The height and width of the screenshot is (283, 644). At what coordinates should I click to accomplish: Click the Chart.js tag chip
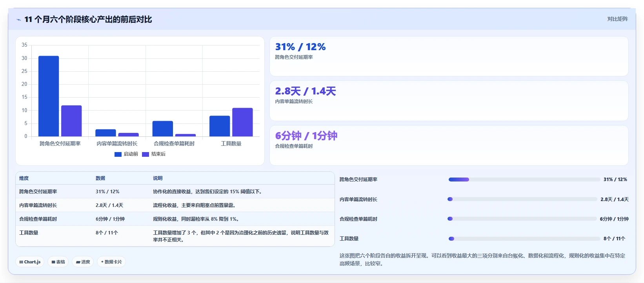coord(30,262)
